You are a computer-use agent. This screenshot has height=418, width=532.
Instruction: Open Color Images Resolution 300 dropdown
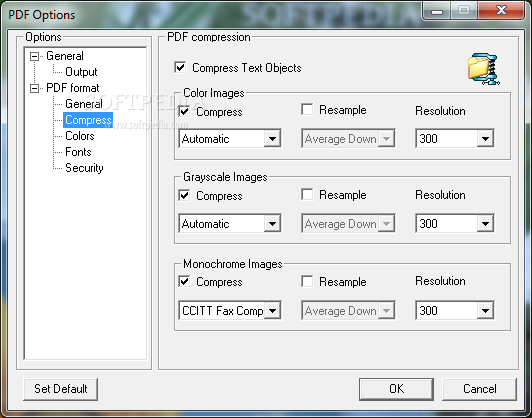455,138
